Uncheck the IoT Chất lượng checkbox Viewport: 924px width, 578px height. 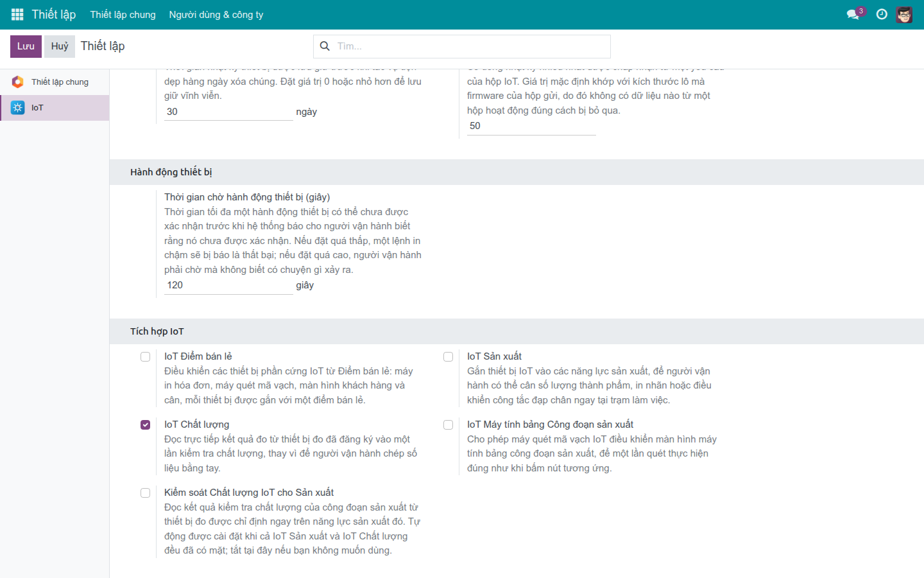coord(145,425)
